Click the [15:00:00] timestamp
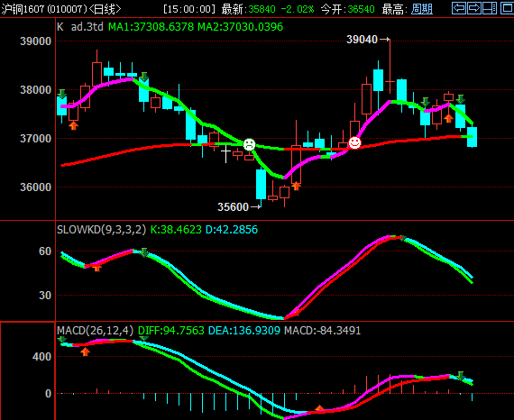The image size is (514, 420). click(x=189, y=9)
